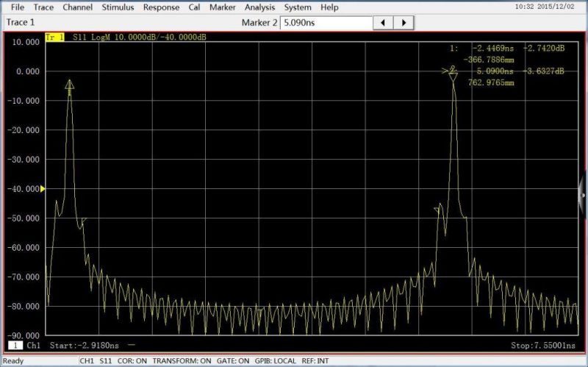Open the Marker menu
Viewport: 588px width, 367px height.
coord(223,7)
